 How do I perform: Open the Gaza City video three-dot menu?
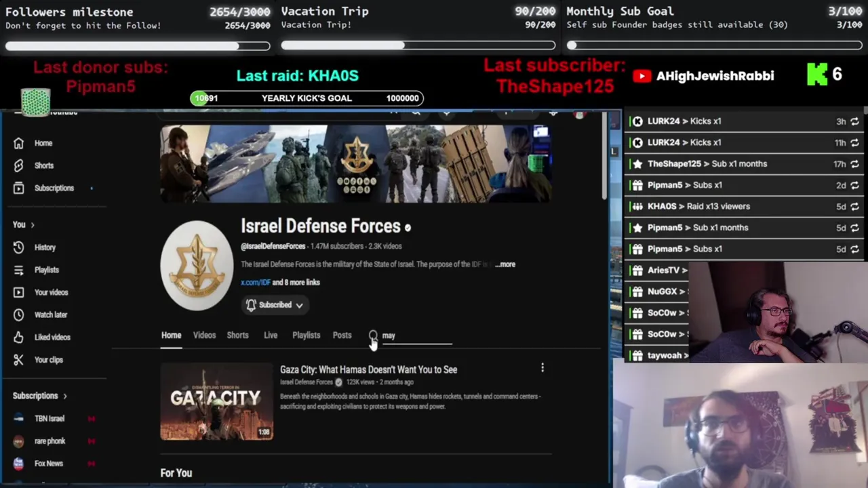(542, 367)
